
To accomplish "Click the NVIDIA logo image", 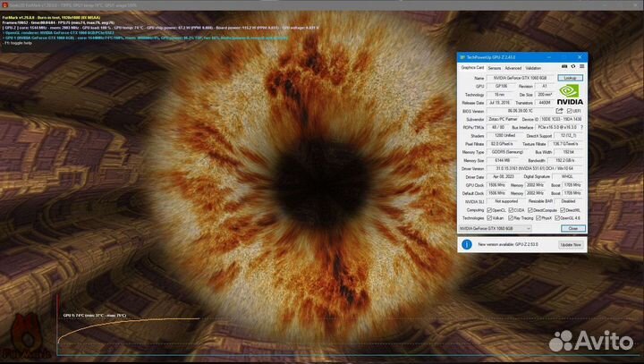I will tap(571, 94).
